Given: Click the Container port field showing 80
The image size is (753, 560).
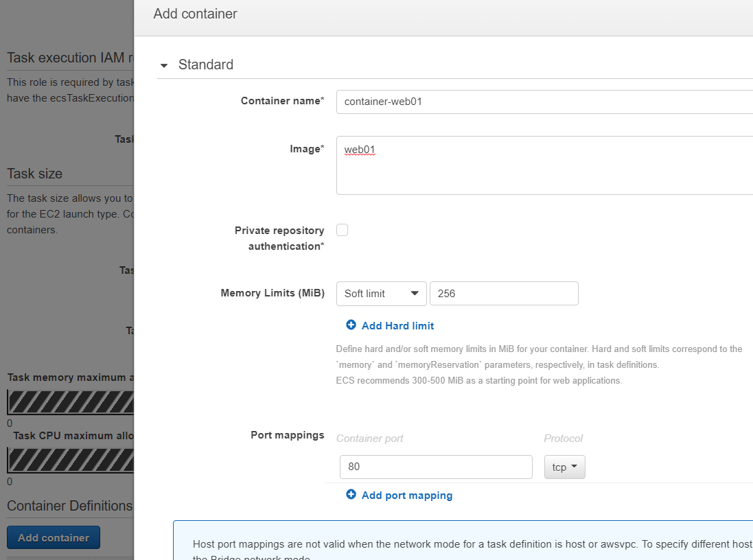Looking at the screenshot, I should (436, 467).
